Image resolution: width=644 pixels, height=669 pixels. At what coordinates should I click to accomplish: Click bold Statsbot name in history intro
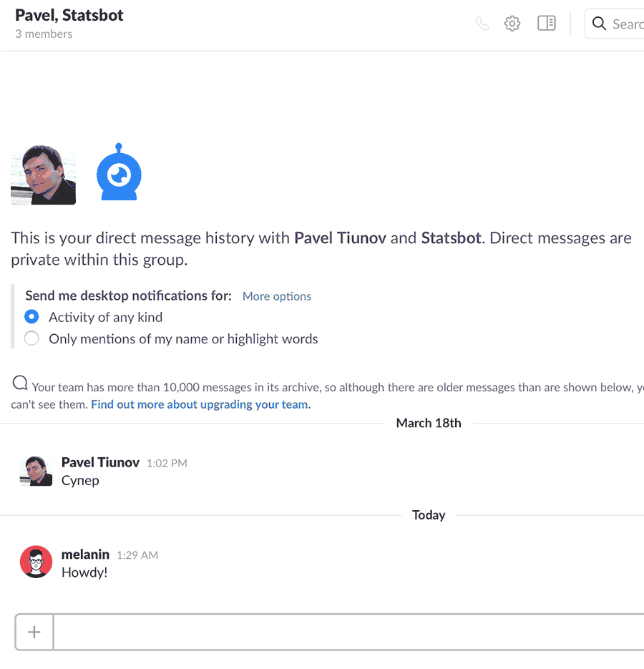(x=451, y=238)
